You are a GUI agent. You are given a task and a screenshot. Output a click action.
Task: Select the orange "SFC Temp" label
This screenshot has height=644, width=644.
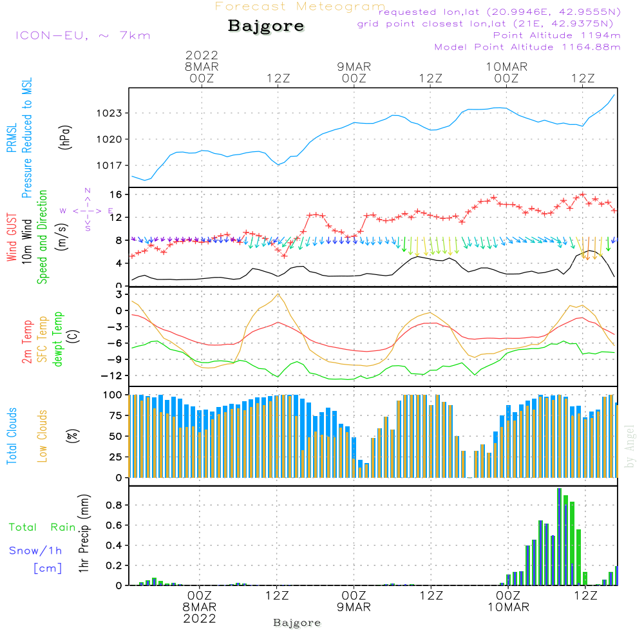coord(43,339)
